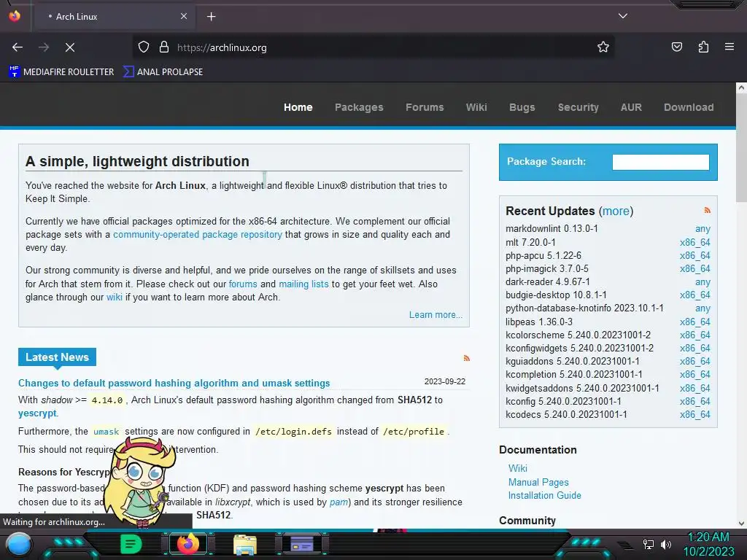
Task: Open the Start orb on the taskbar
Action: coord(19,544)
